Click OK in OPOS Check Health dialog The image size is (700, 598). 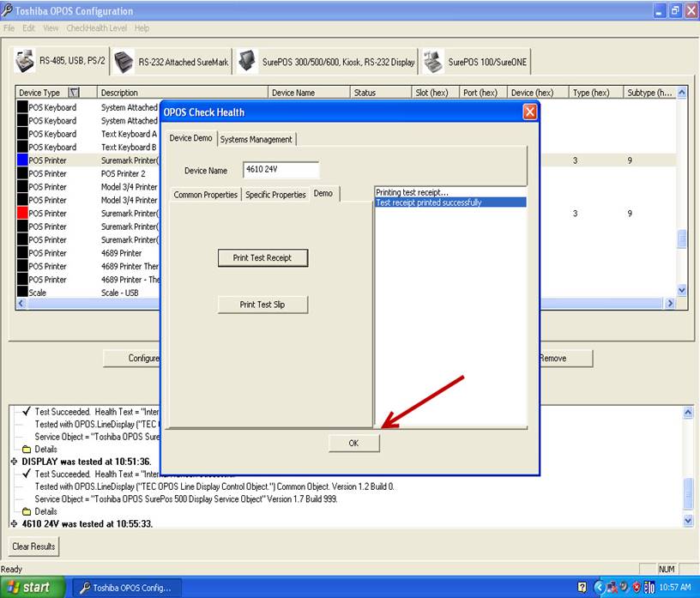[353, 443]
